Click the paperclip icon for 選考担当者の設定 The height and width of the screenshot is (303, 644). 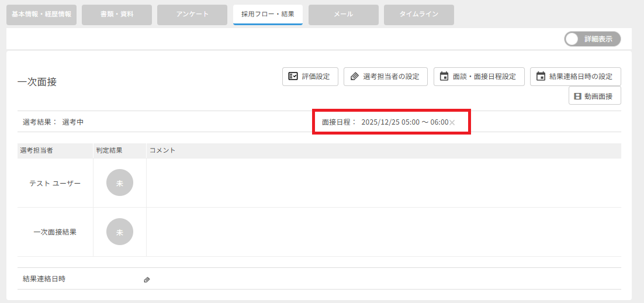pos(355,77)
